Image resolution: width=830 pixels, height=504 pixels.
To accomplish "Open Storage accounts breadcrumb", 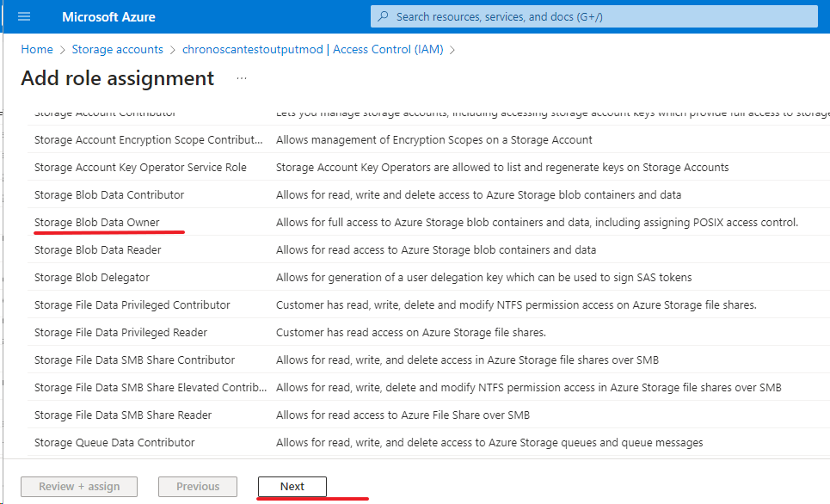I will point(117,50).
